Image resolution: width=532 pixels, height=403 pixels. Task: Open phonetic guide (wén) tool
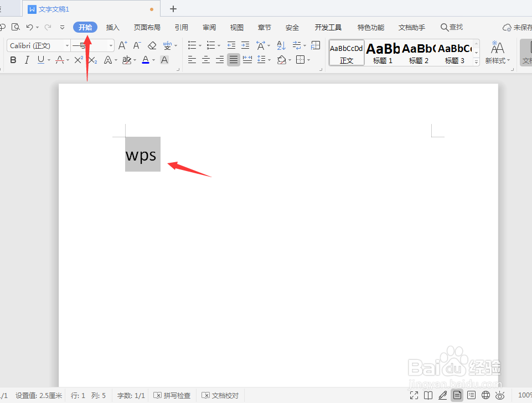coord(167,45)
